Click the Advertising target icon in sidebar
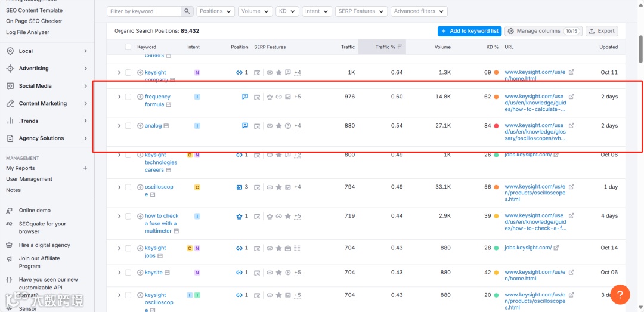Screen dimensions: 644x312 (10, 69)
